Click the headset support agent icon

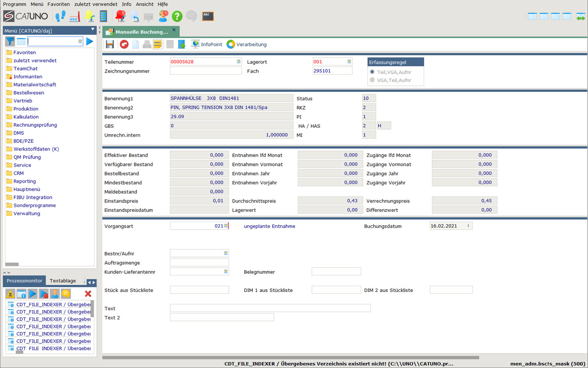pos(163,16)
